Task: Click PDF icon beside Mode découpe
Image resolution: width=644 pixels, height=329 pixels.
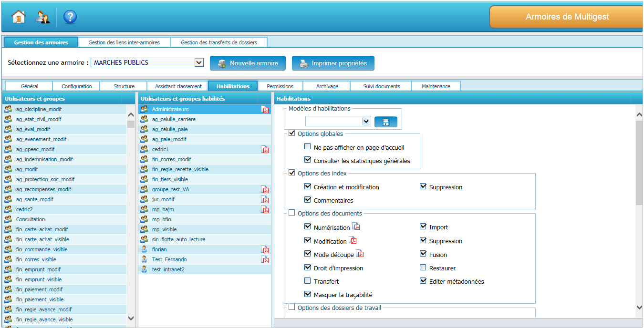Action: click(x=360, y=254)
